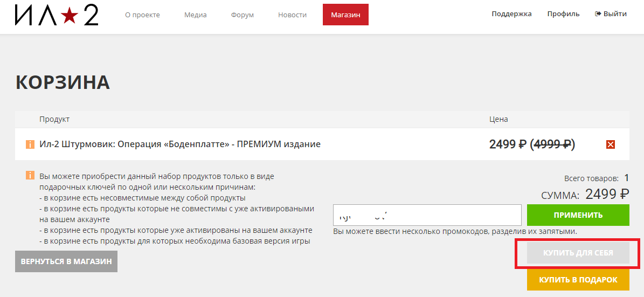
Task: Go to the Форум page
Action: pyautogui.click(x=243, y=15)
